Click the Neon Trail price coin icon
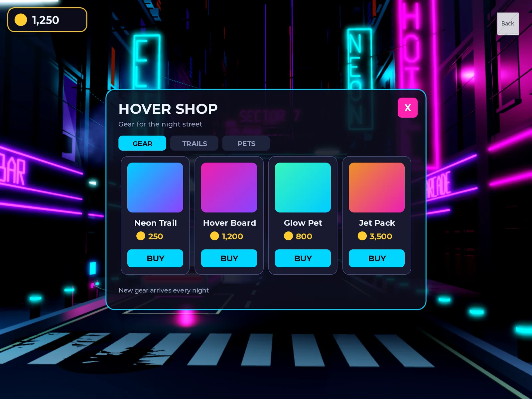Image resolution: width=532 pixels, height=399 pixels. 141,236
